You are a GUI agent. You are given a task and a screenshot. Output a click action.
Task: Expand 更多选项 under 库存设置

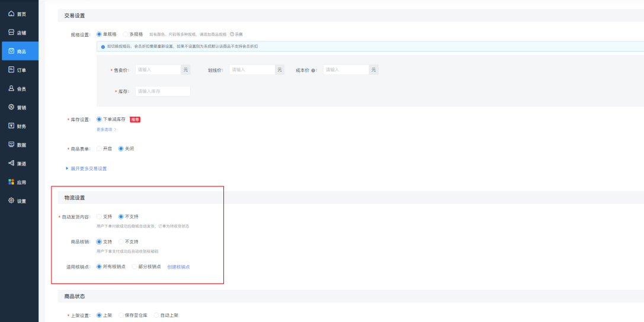[x=106, y=129]
